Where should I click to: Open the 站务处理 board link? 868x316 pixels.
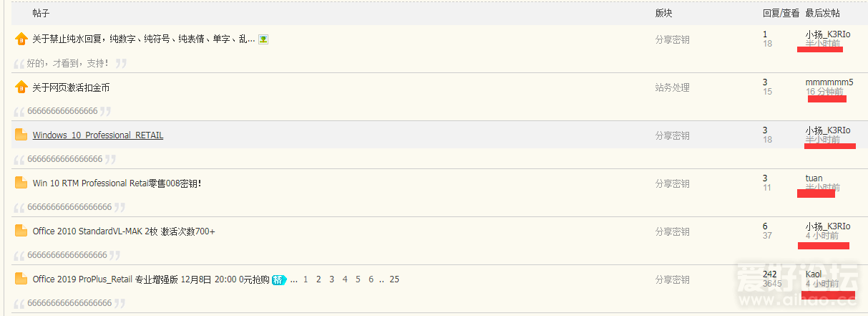(x=673, y=87)
